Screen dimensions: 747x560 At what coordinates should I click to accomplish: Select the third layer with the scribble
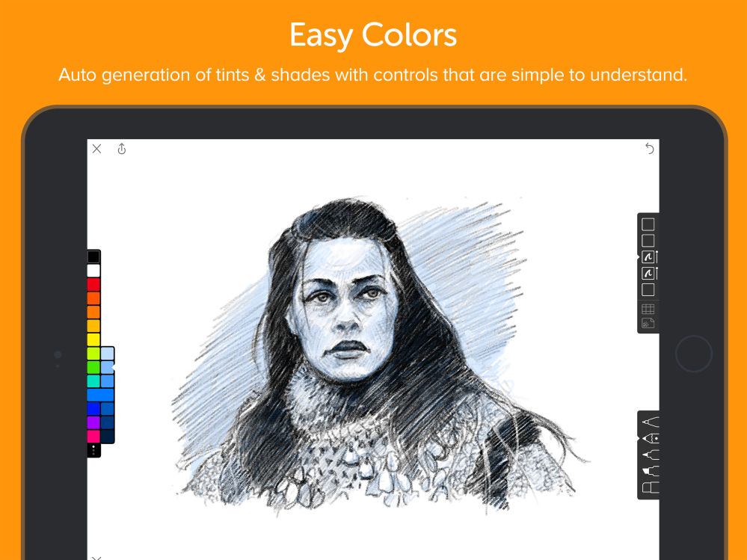pos(648,257)
